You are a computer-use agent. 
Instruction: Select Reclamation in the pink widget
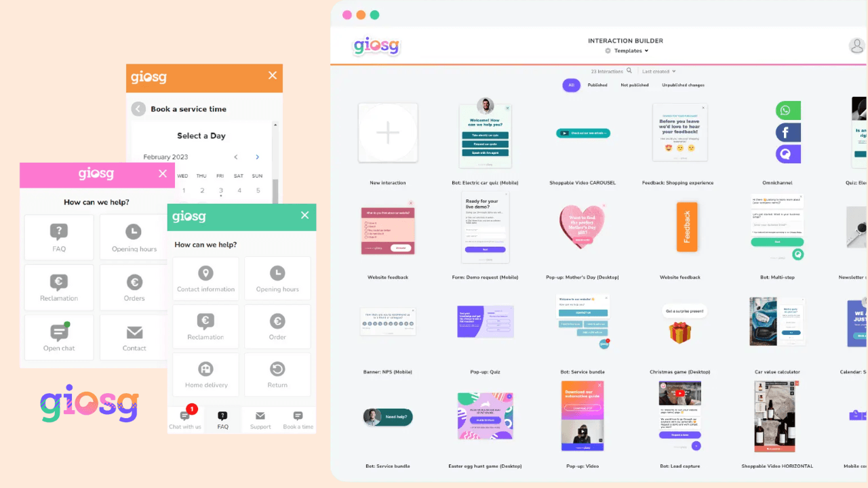59,287
